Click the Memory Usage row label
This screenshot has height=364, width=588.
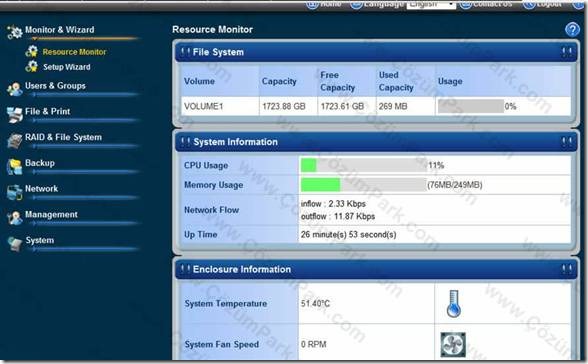[x=213, y=185]
